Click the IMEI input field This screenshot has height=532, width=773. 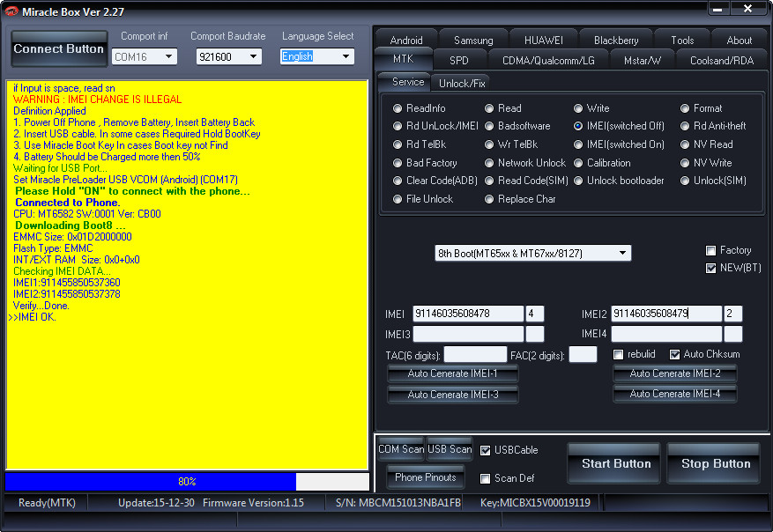[x=468, y=314]
